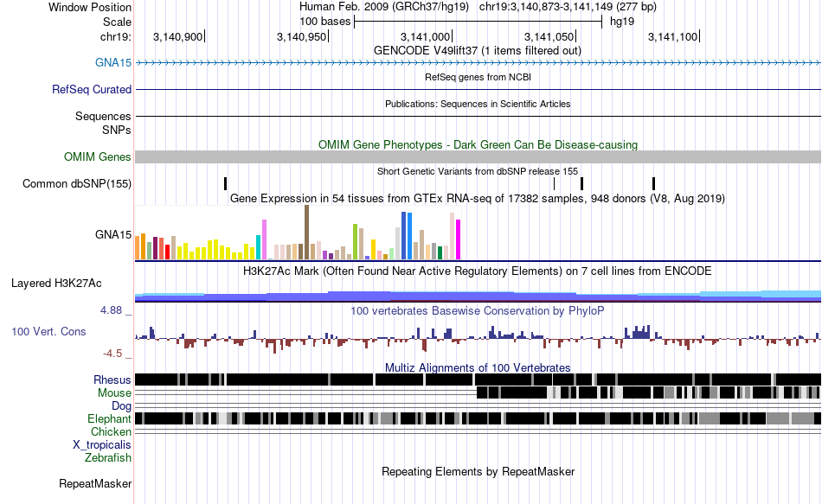This screenshot has width=822, height=504.
Task: Click the GENCODE V49lift37 track title
Action: pos(477,51)
